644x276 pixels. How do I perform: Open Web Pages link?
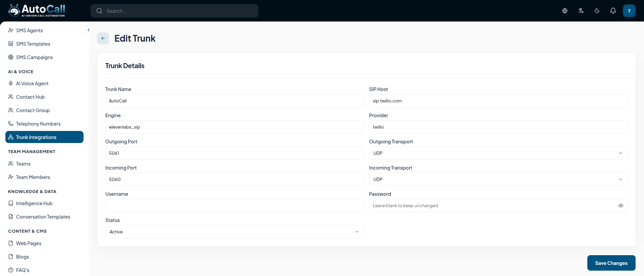pyautogui.click(x=44, y=243)
